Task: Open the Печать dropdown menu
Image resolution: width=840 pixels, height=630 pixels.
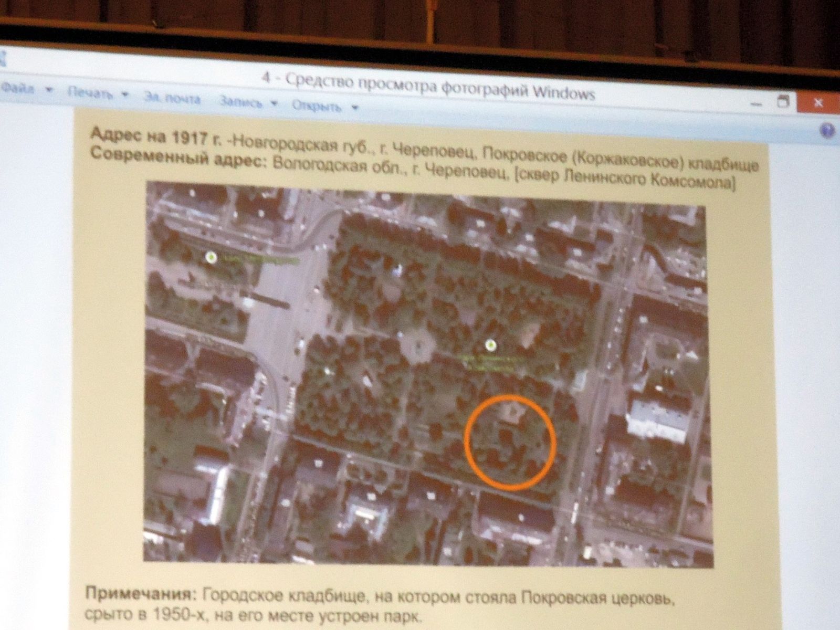Action: point(99,94)
